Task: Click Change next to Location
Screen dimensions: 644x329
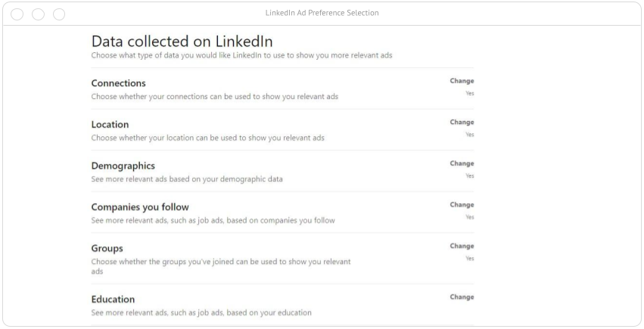Action: click(x=462, y=122)
